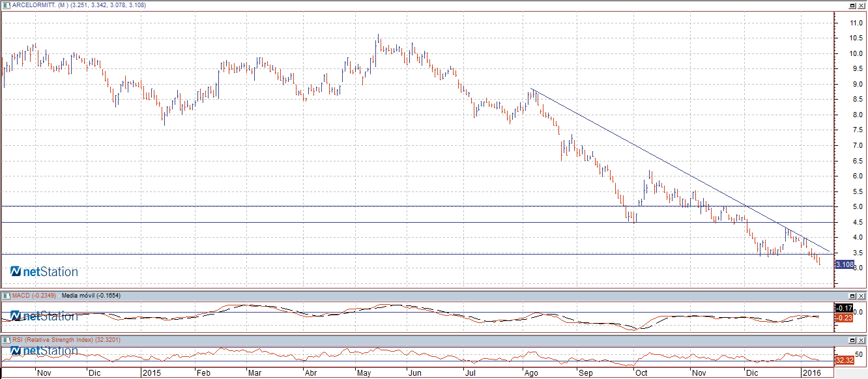Click the Media móvil (-0.1654) label
Screen dimensions: 868x379
(x=90, y=296)
